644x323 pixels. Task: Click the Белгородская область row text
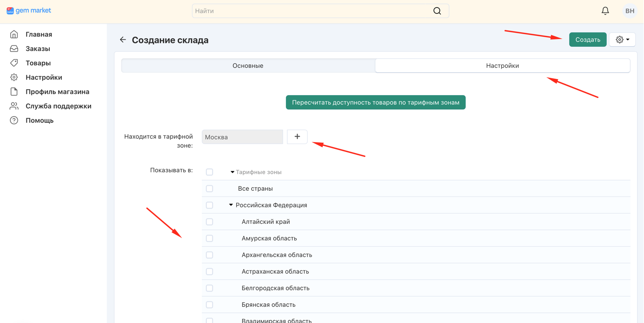(x=276, y=288)
